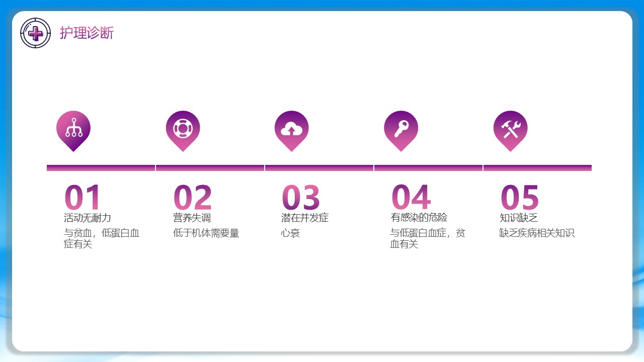
Task: Click the text 与贫血，低蛋白血症有关
Action: coord(102,238)
